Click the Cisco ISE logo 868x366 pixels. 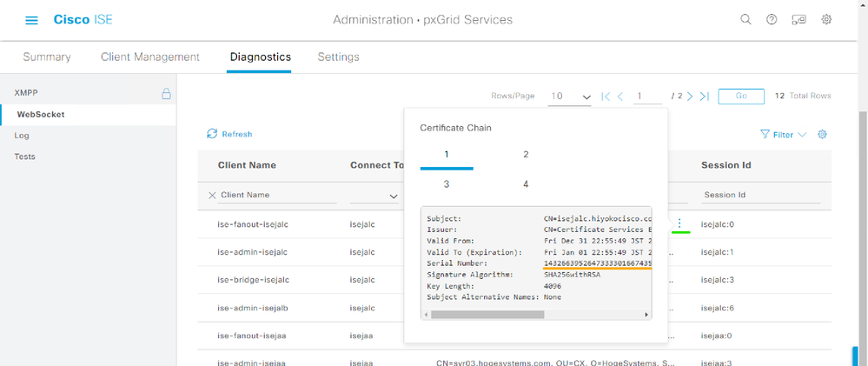click(x=83, y=20)
